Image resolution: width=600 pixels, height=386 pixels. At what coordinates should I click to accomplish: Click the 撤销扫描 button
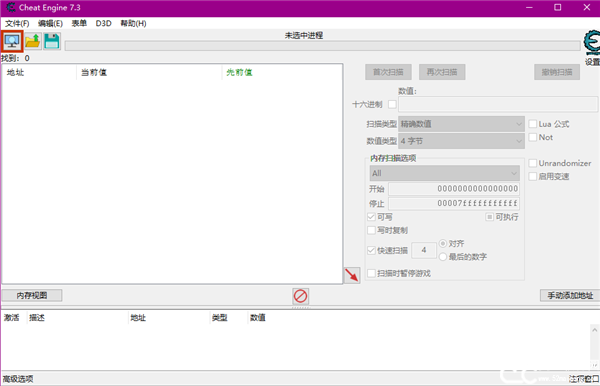[557, 72]
